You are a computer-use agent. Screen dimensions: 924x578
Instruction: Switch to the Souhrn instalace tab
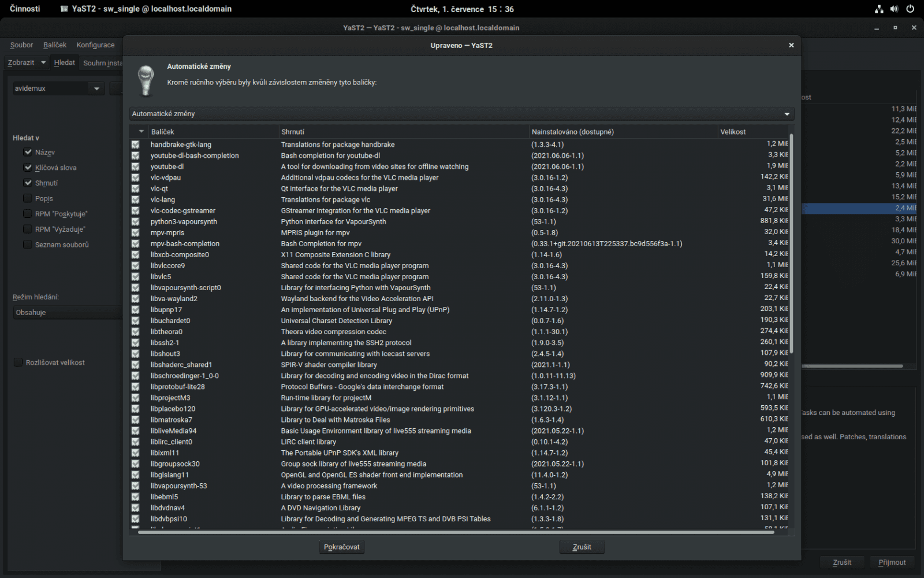click(102, 62)
